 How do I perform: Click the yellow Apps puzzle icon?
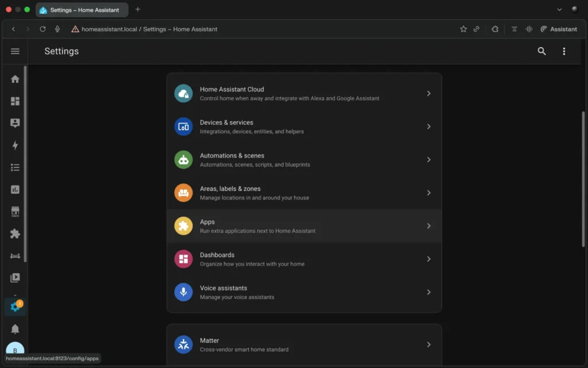[183, 225]
